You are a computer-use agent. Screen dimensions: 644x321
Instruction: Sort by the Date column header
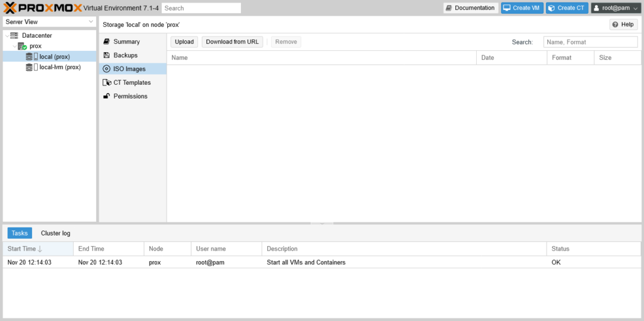[x=512, y=58]
